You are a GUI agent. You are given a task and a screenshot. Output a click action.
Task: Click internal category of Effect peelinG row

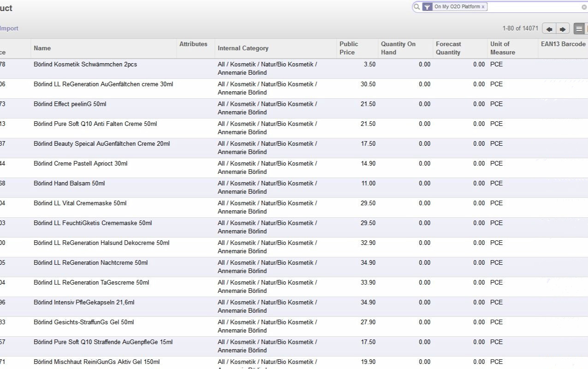[267, 108]
